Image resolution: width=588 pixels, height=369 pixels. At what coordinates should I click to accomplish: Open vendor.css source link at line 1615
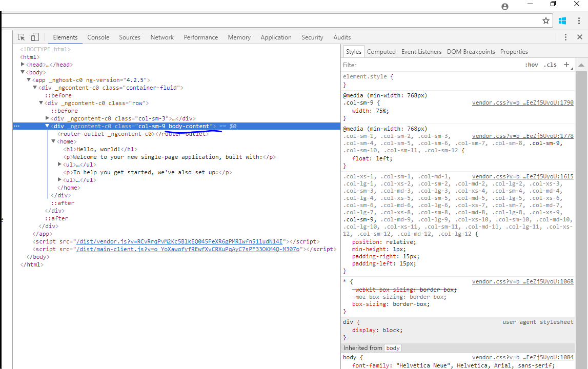(x=522, y=176)
